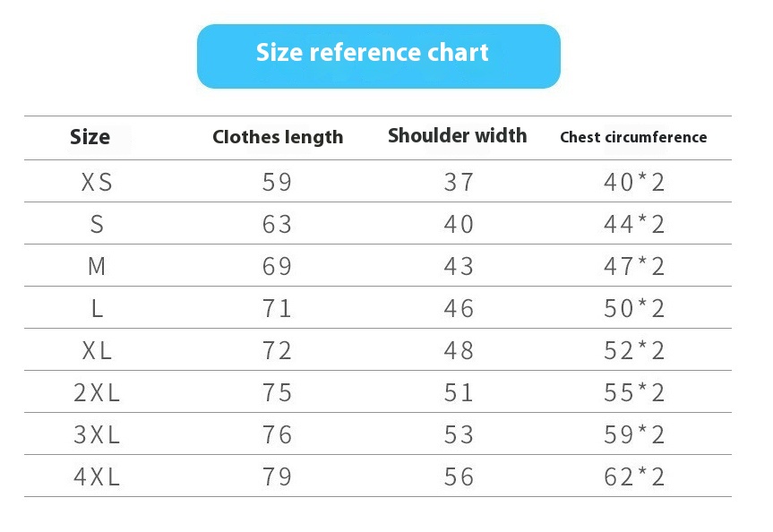Click the L size row label

97,309
